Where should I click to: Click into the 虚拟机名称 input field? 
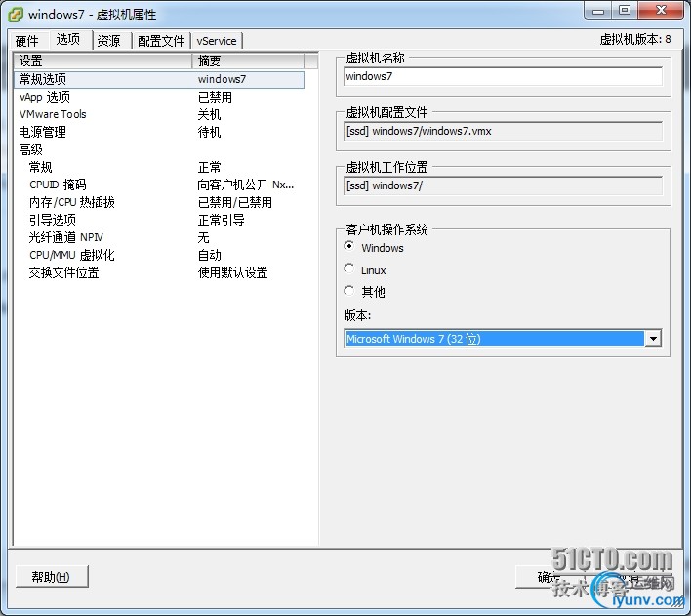(x=503, y=77)
